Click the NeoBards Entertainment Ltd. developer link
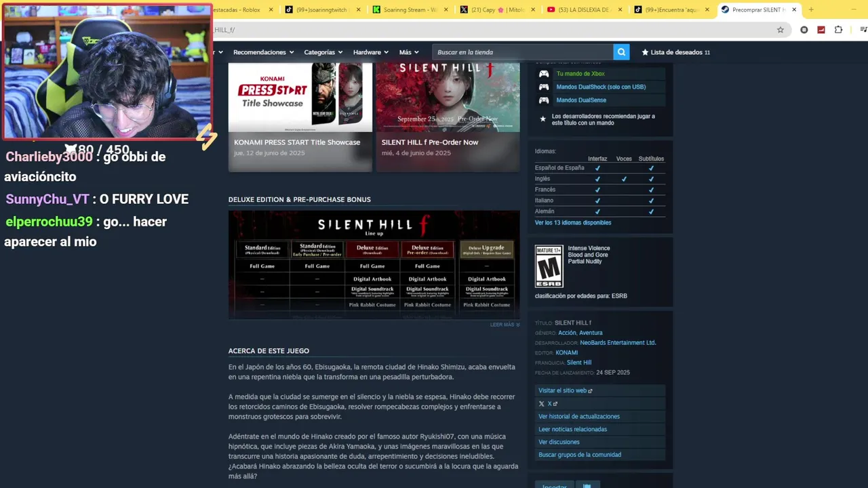Screen dimensions: 868x488 click(618, 343)
